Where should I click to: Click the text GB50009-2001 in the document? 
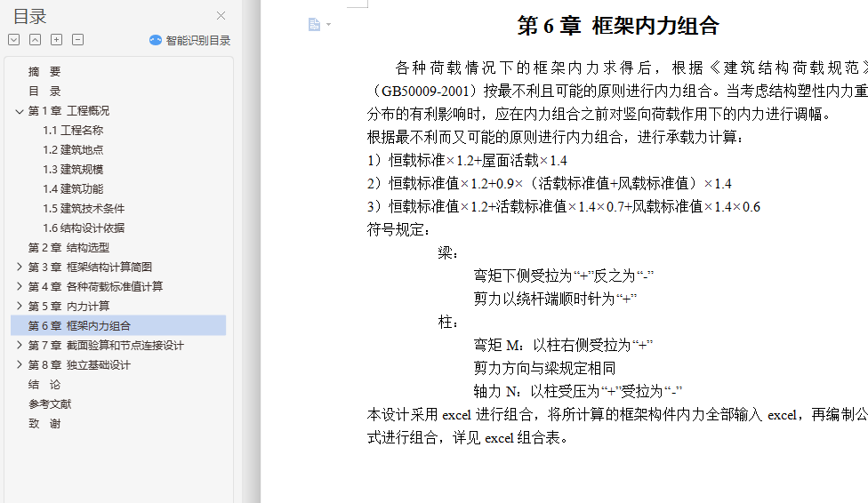(x=425, y=91)
